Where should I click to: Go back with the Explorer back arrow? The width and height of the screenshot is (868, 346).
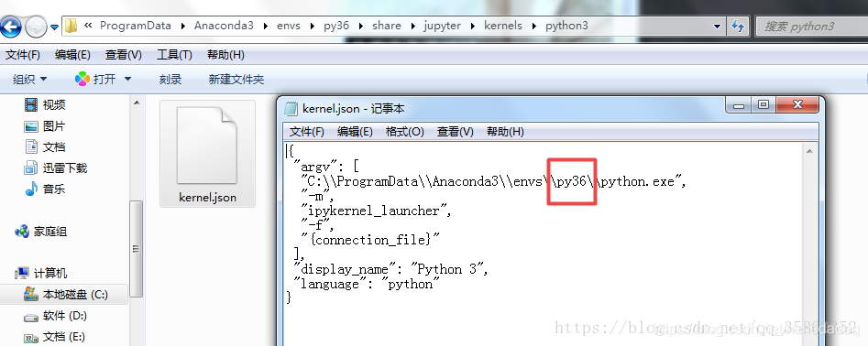coord(12,26)
